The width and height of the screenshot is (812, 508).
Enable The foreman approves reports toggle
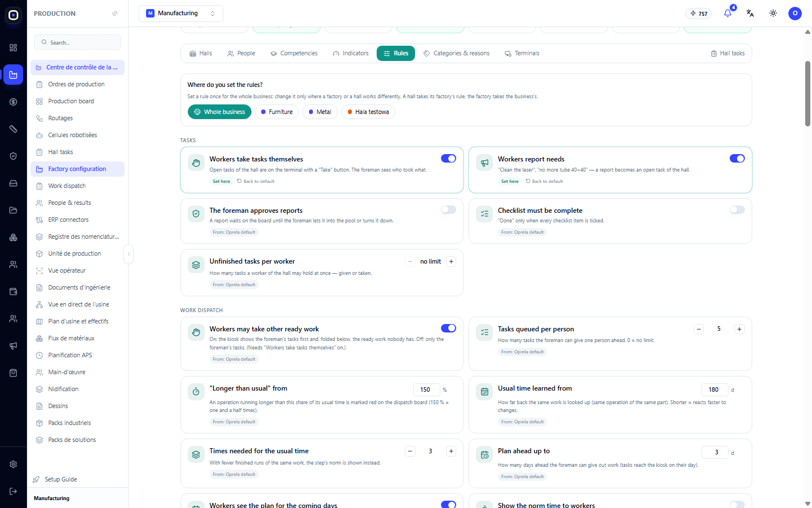[x=448, y=209]
